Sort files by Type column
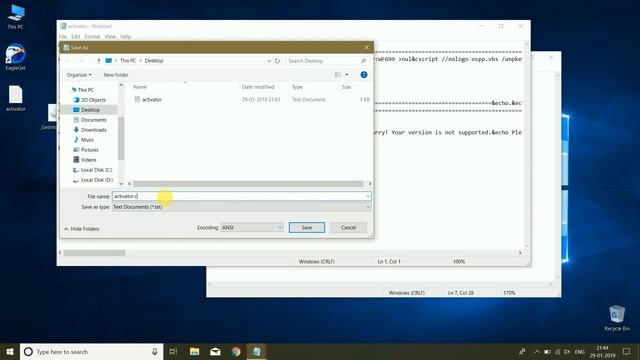The width and height of the screenshot is (640, 360). (297, 87)
